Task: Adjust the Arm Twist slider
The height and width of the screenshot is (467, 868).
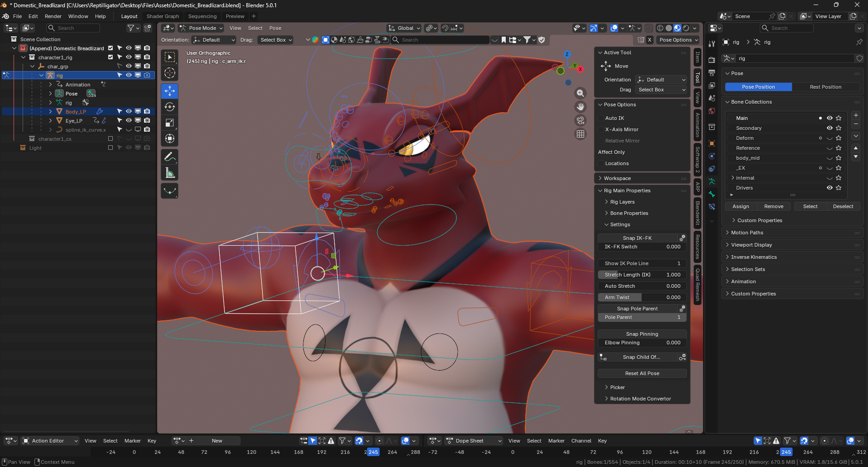Action: [x=642, y=297]
